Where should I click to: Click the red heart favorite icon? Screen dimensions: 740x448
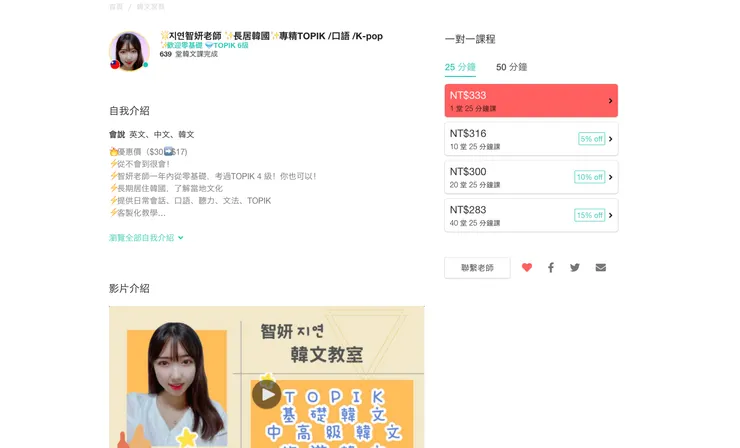point(527,268)
